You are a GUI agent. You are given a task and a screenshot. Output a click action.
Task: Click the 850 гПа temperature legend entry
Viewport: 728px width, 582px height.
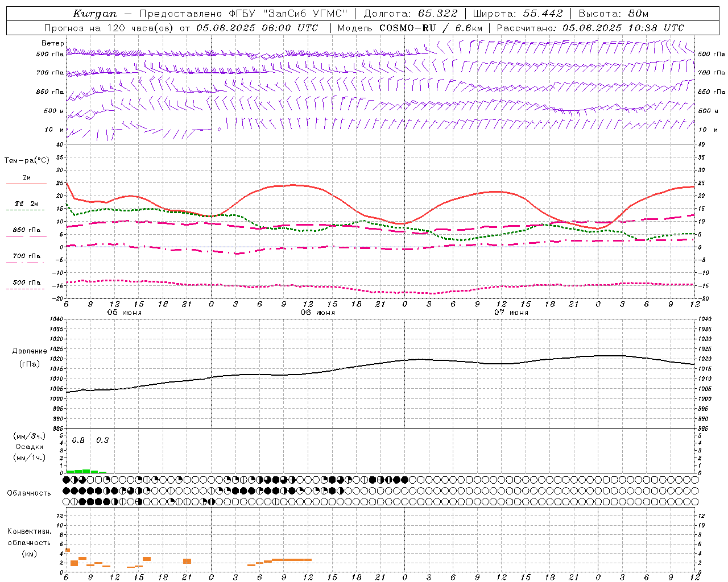(27, 230)
